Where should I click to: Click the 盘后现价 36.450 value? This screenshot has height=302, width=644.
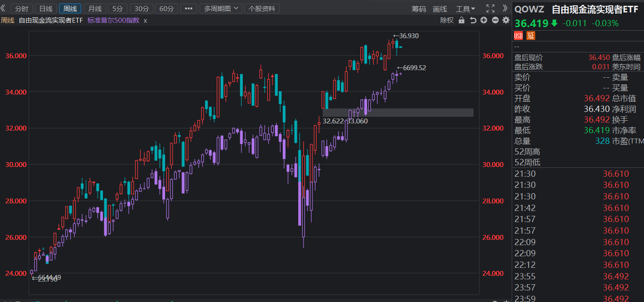coord(599,58)
